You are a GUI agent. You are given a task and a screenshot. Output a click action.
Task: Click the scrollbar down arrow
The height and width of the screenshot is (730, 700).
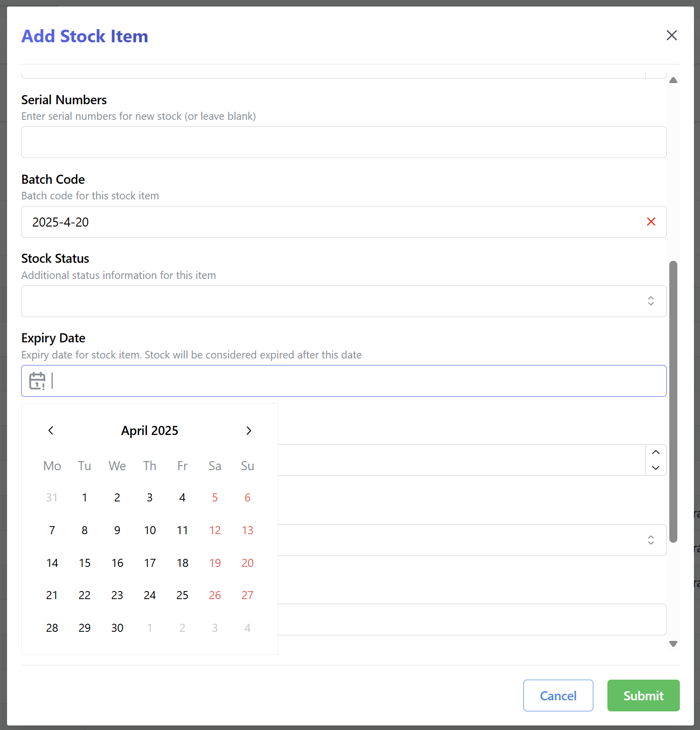tap(673, 644)
